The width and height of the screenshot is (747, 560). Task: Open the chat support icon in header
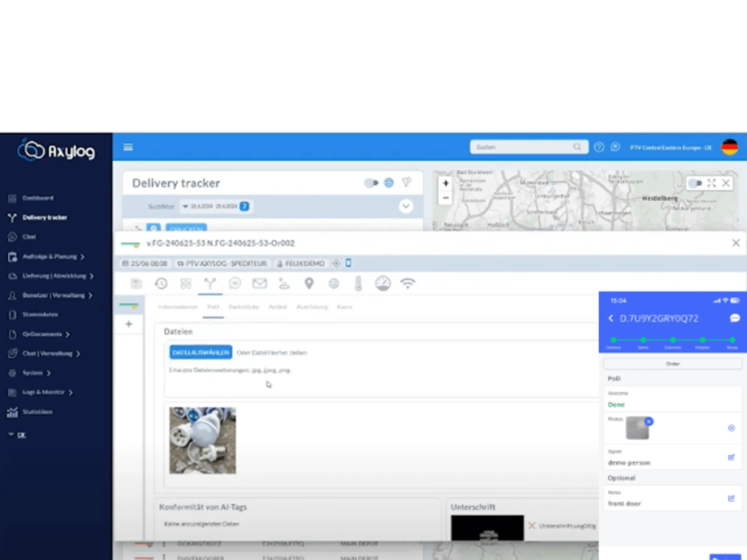(615, 147)
